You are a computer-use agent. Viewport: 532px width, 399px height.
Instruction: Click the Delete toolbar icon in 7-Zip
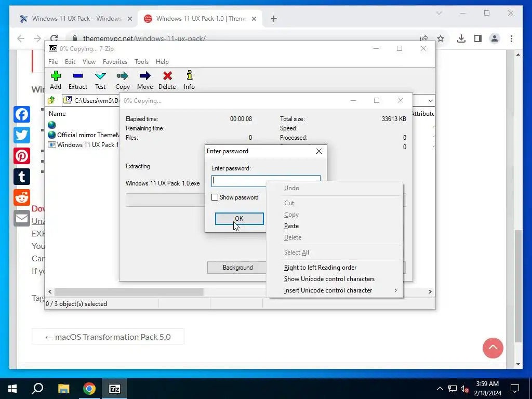coord(167,80)
